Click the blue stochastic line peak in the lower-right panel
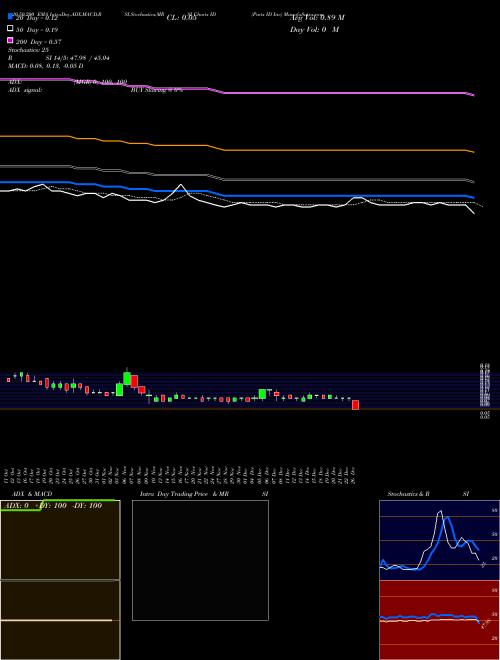 [x=447, y=518]
